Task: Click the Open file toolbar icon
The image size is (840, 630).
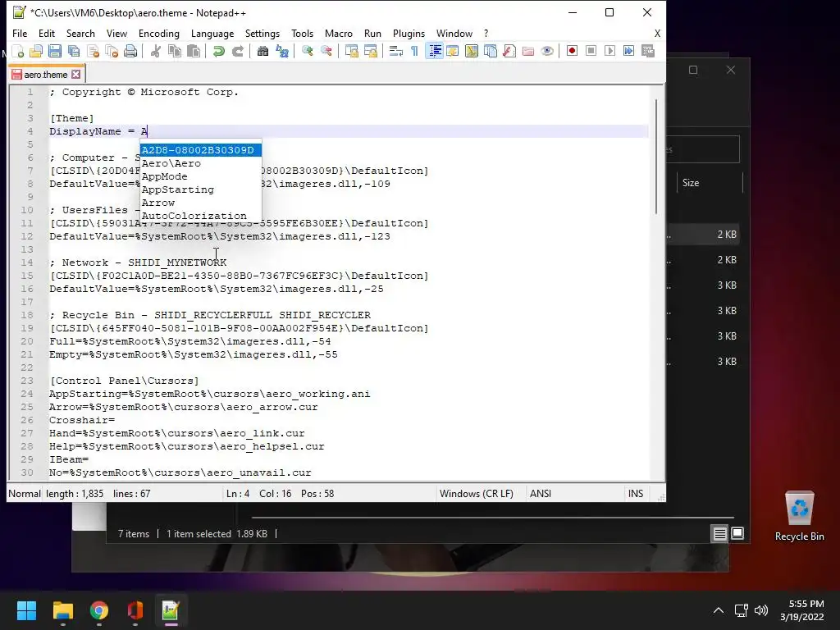Action: pyautogui.click(x=36, y=51)
